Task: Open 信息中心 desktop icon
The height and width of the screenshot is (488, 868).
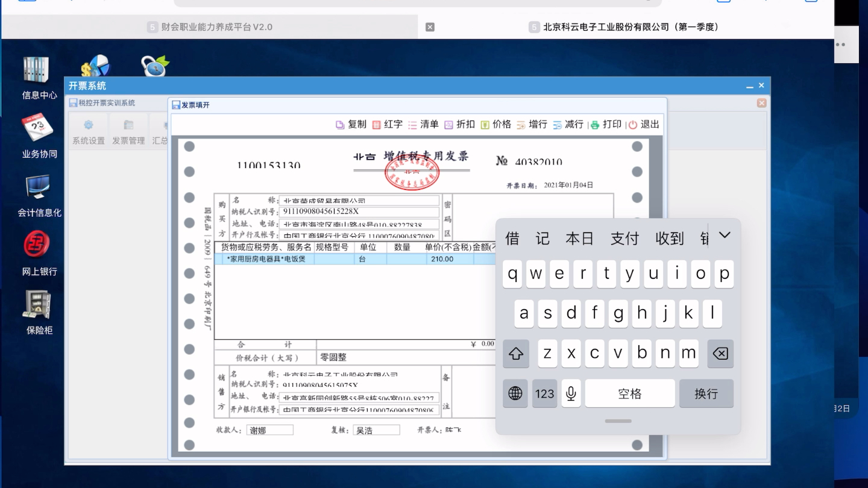Action: (39, 77)
